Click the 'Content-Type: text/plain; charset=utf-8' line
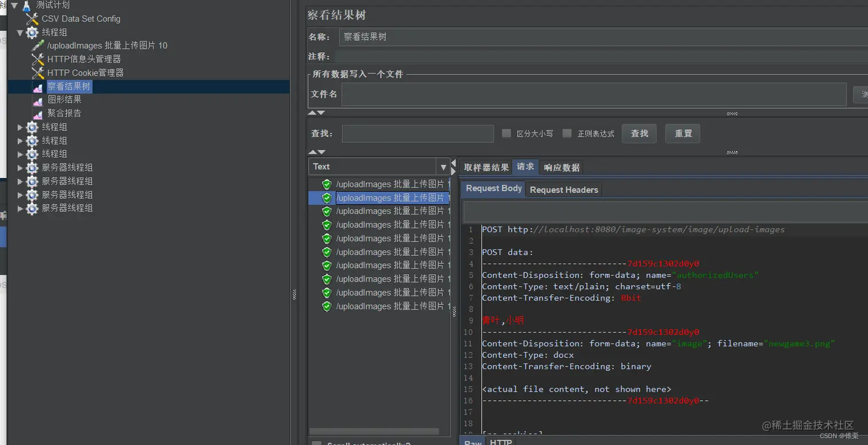Viewport: 868px width, 445px height. (582, 286)
